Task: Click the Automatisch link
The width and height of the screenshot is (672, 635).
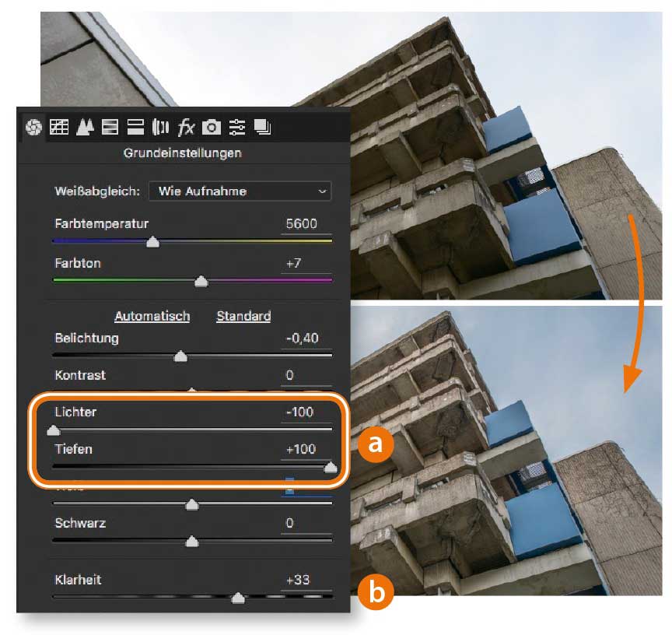Action: (x=152, y=317)
